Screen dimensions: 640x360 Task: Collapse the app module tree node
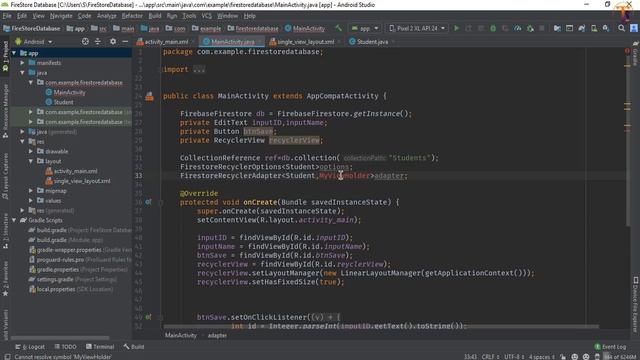[14, 53]
